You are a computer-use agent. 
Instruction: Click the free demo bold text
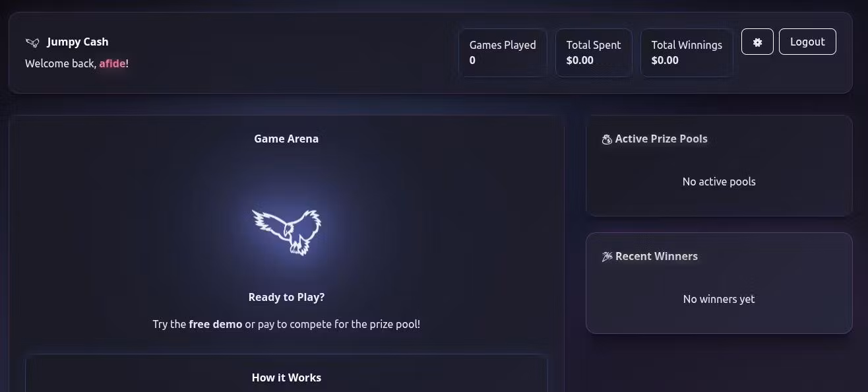click(x=216, y=324)
